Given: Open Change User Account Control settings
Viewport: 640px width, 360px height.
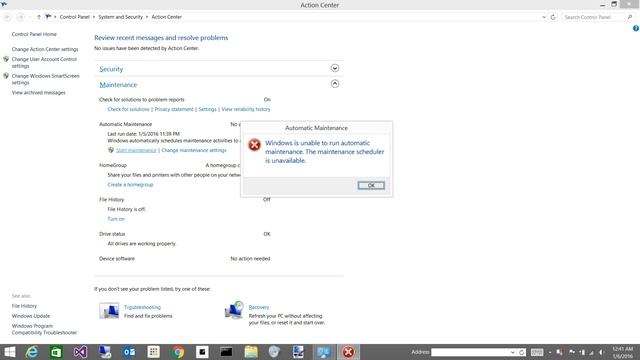Looking at the screenshot, I should coord(44,62).
